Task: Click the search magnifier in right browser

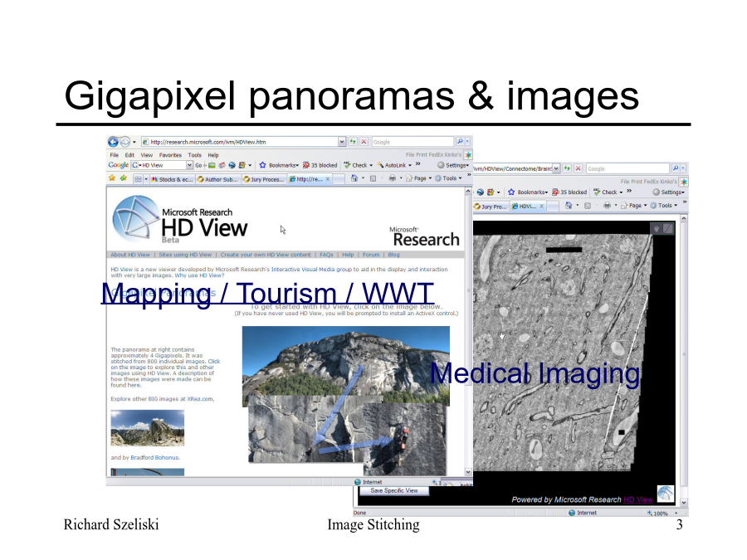Action: point(675,168)
